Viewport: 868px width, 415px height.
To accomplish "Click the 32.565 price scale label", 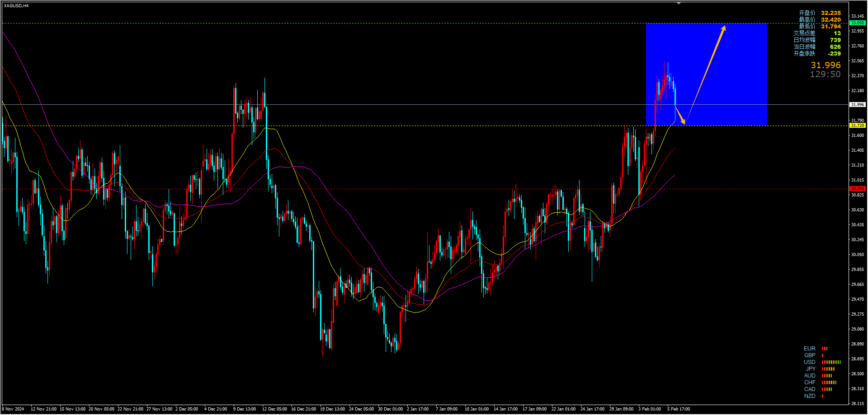I will [x=858, y=61].
